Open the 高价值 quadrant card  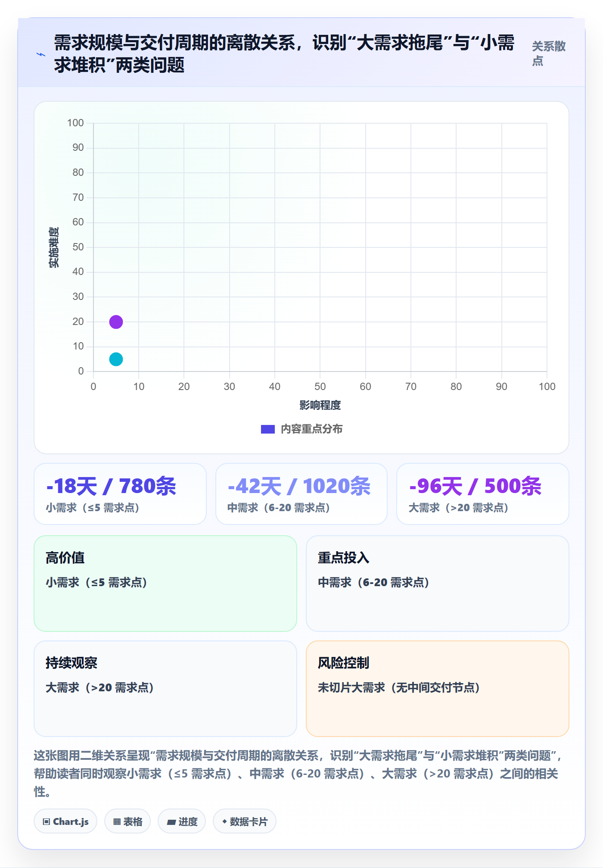(165, 584)
